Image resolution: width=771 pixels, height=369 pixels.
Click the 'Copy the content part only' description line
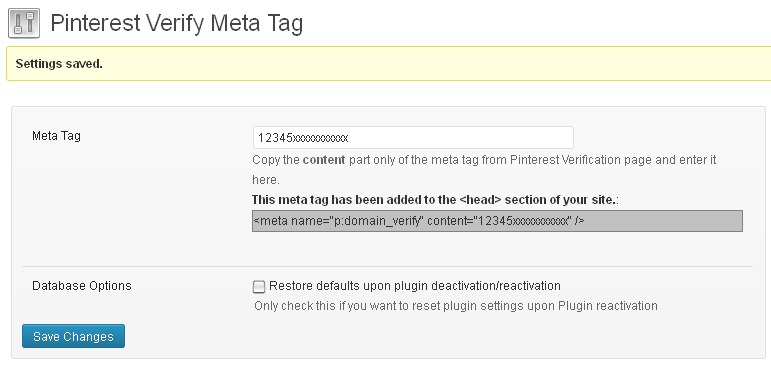(484, 160)
